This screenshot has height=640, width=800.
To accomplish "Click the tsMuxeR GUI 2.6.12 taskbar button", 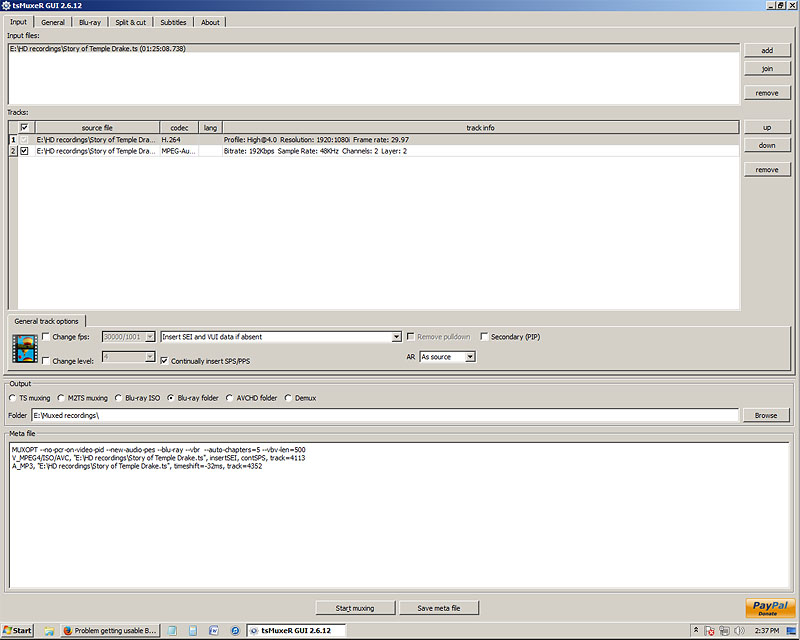I will click(296, 631).
